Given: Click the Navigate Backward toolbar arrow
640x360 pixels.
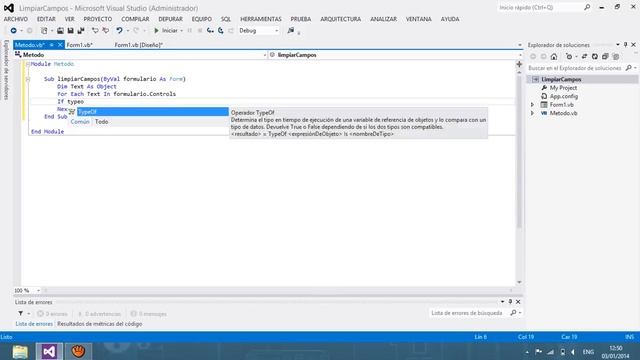Looking at the screenshot, I should point(13,31).
